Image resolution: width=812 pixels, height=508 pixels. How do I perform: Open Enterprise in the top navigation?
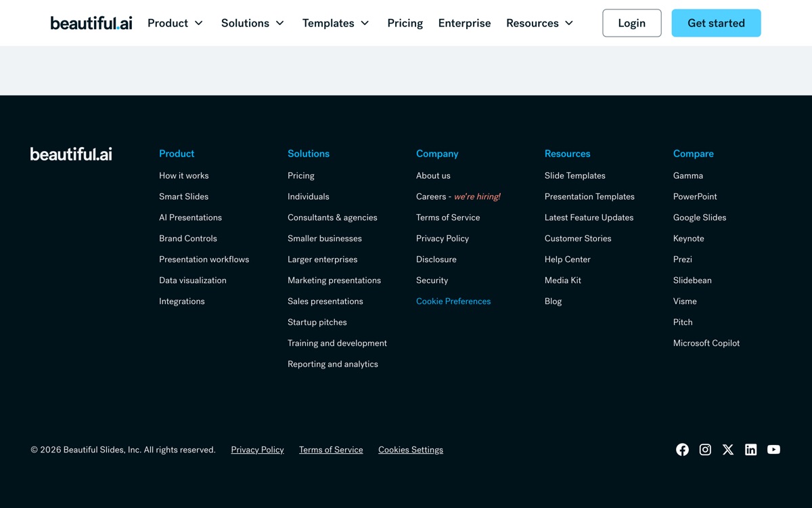click(465, 23)
